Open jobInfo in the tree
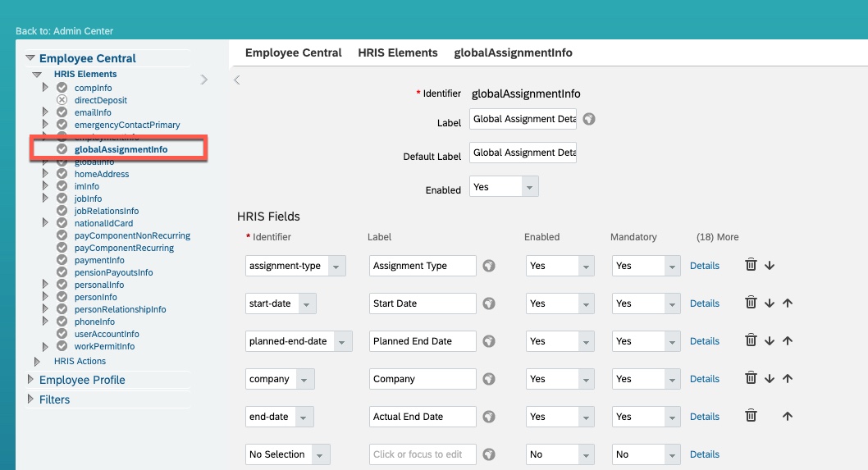The height and width of the screenshot is (470, 868). (x=88, y=198)
